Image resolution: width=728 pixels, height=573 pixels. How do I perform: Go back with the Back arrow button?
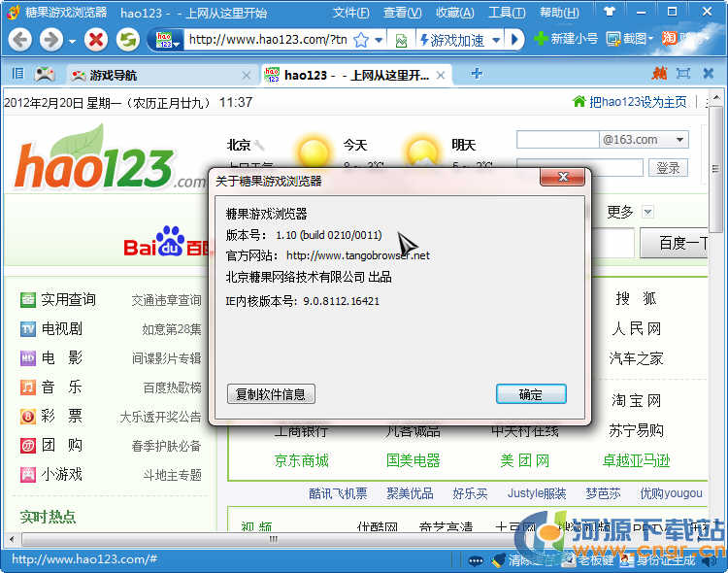click(19, 40)
